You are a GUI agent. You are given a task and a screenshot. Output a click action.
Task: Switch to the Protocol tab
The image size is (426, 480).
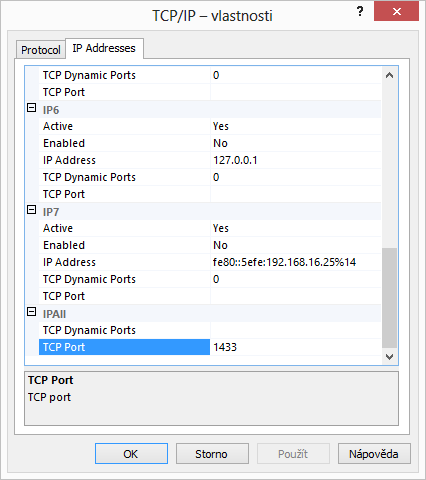click(x=41, y=50)
